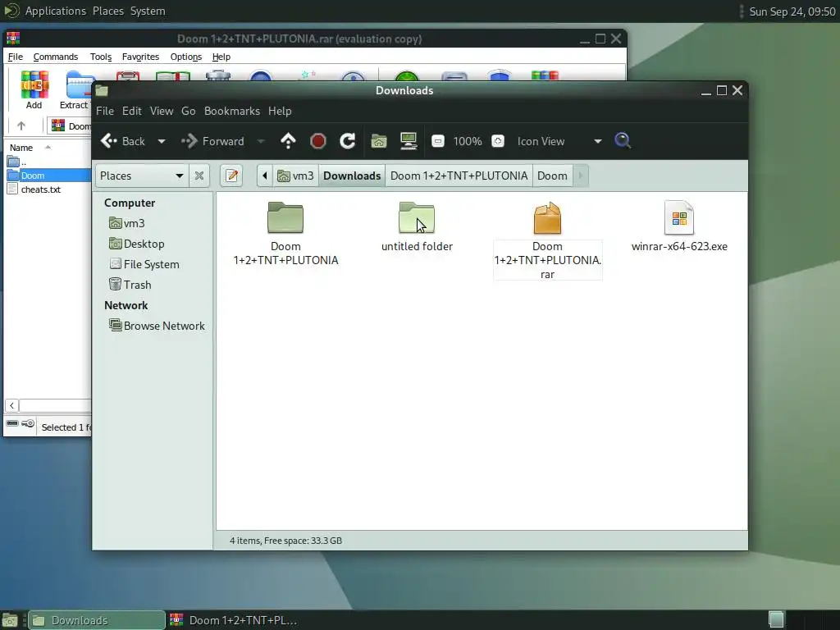Click WinRAR up one level arrow
The image size is (840, 630).
(21, 126)
